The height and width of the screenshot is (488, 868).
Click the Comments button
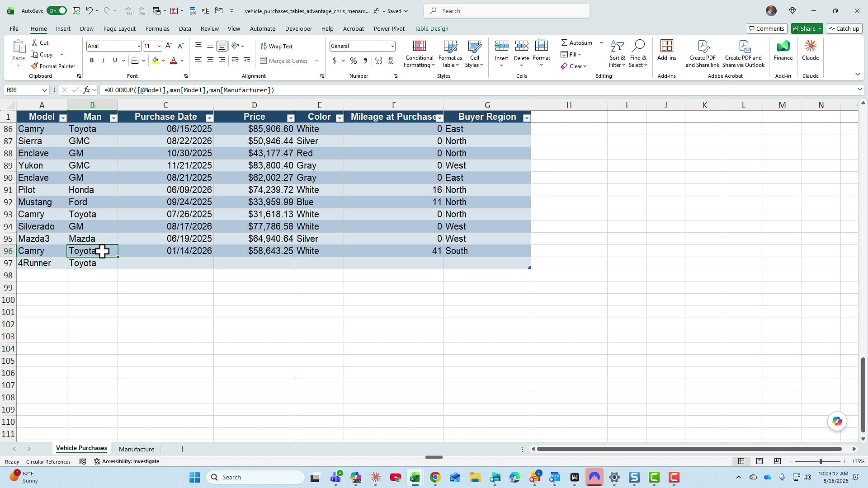[x=767, y=28]
